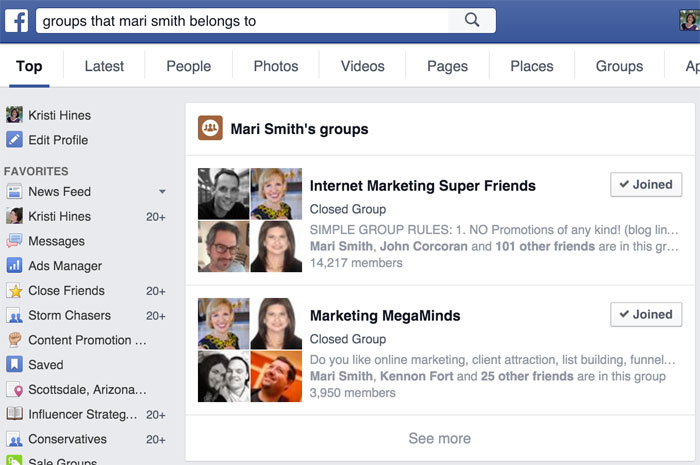Open Marketing MegaMinds member photo collage
The width and height of the screenshot is (700, 465).
point(250,350)
